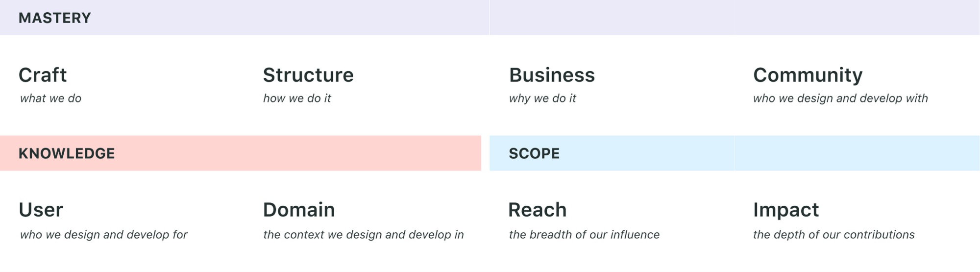The image size is (980, 272).
Task: Open the Domain heading
Action: (299, 210)
